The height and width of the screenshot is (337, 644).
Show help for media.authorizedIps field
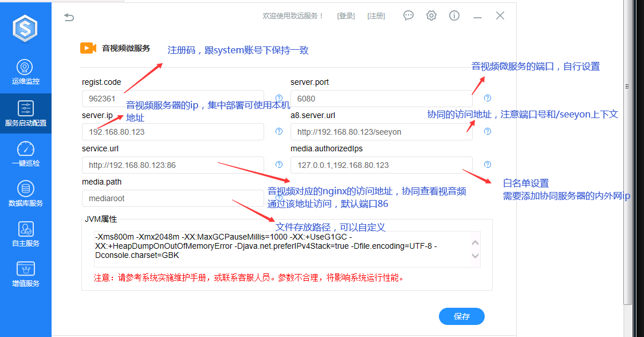(x=488, y=164)
